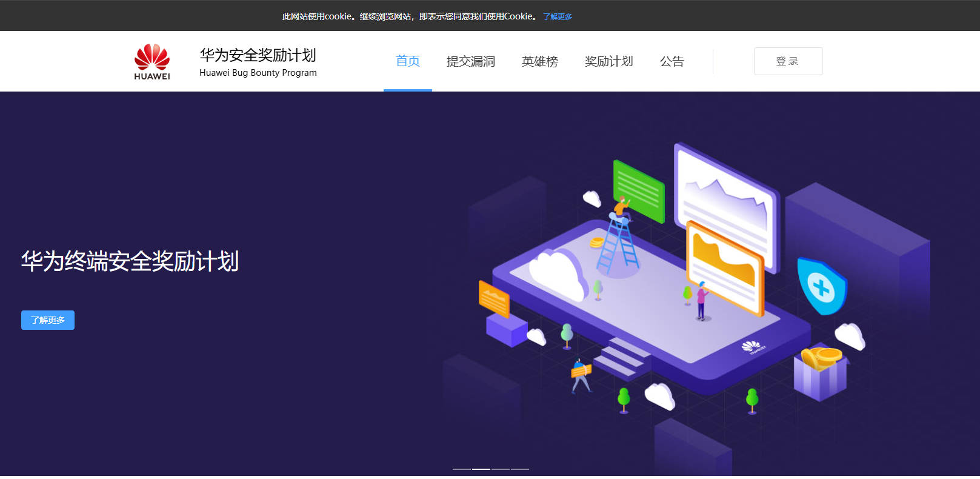Open the cookie notice 了解更多 link

click(x=558, y=17)
